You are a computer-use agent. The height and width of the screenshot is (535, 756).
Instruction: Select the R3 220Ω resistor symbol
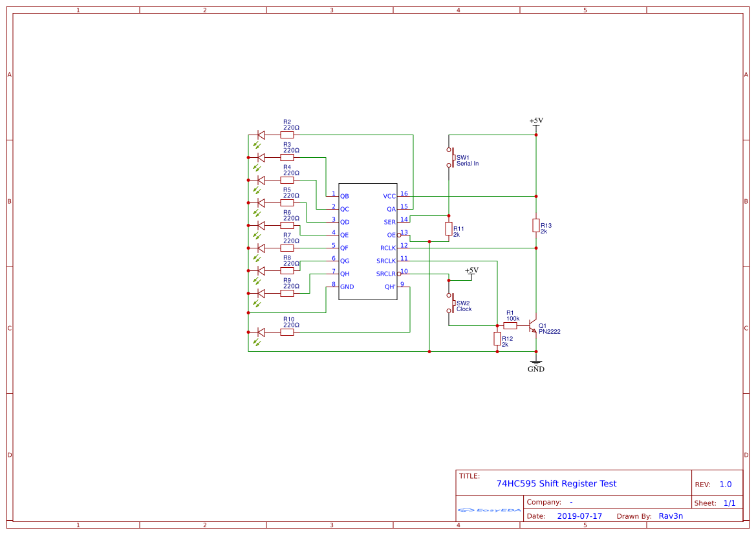pyautogui.click(x=287, y=158)
